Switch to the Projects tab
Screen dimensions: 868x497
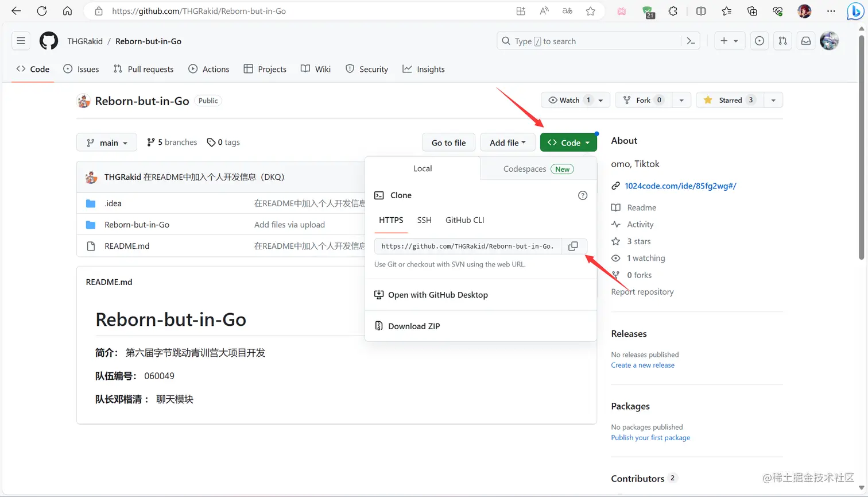(x=265, y=69)
